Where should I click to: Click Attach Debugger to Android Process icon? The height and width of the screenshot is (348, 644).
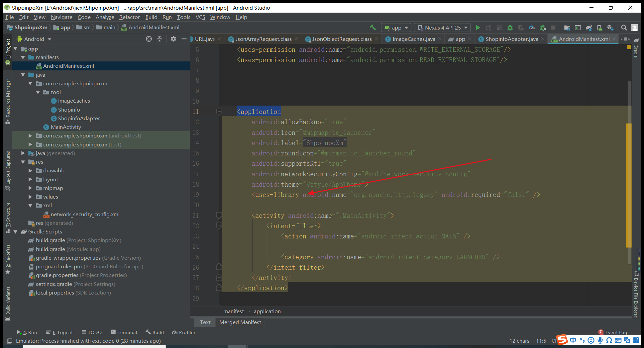(x=543, y=28)
